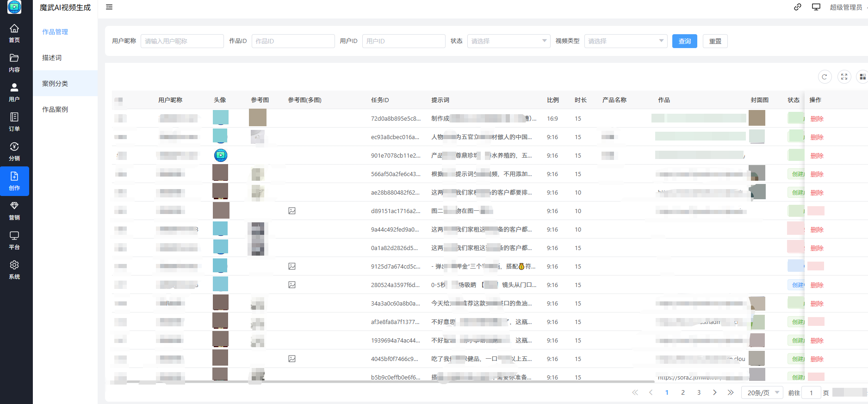Click the 用户昵称 input field

182,41
